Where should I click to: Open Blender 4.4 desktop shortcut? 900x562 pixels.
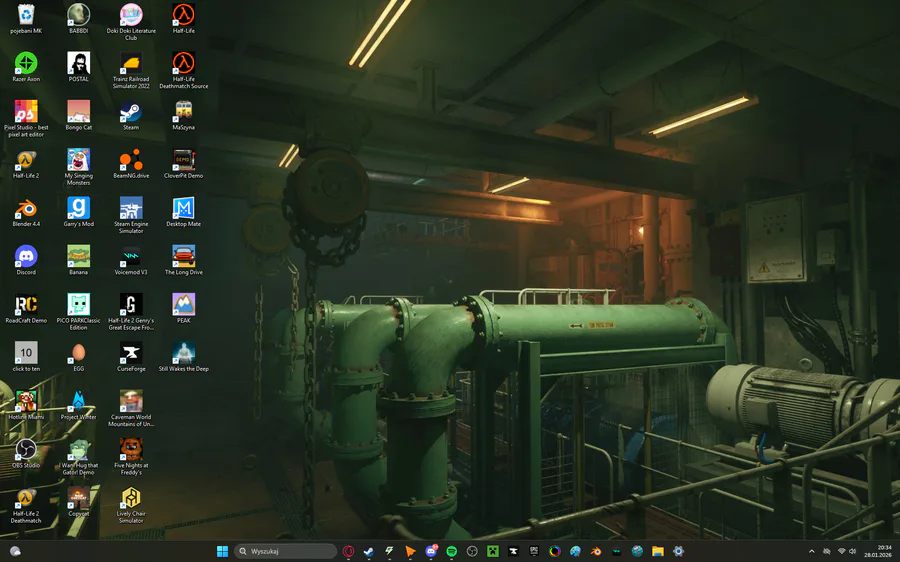pos(26,212)
